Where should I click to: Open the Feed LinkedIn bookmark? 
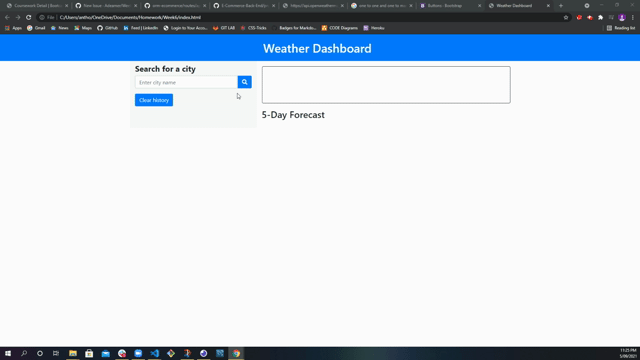click(140, 28)
